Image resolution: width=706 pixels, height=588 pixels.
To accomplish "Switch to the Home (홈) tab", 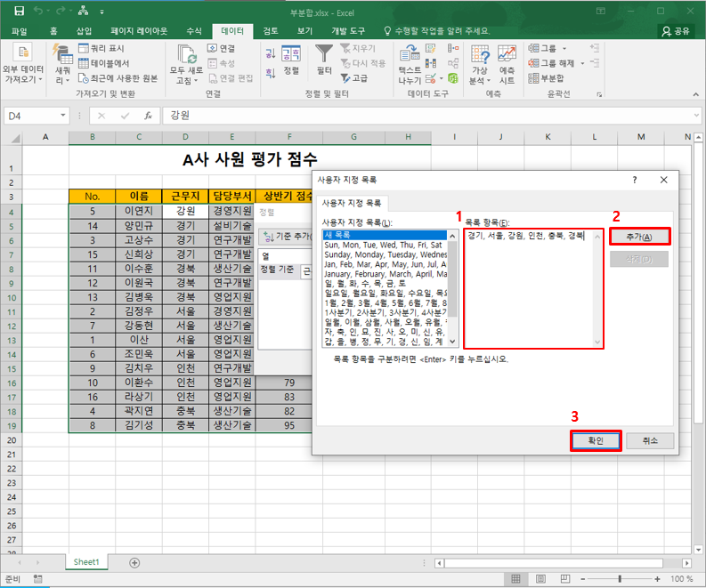I will tap(53, 30).
